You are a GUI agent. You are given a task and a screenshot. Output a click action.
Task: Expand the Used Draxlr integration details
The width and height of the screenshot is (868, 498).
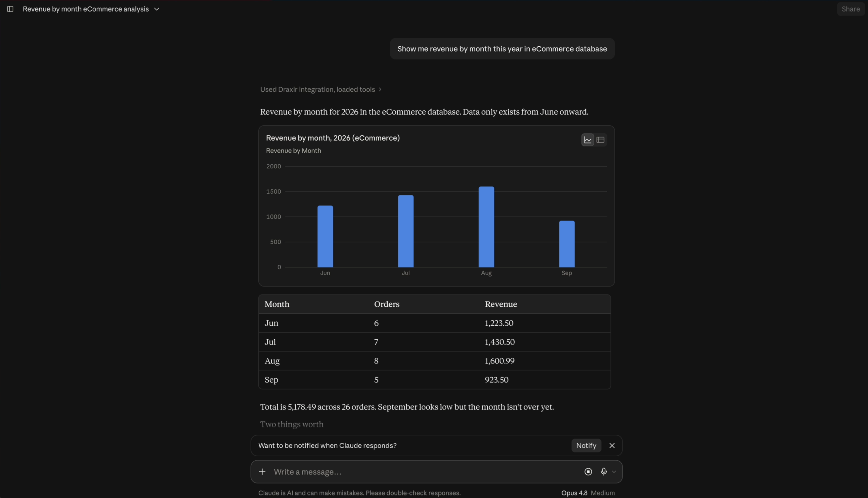[x=321, y=89]
